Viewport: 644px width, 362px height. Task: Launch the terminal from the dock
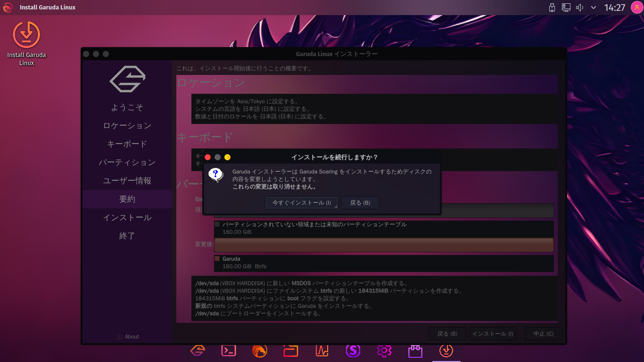click(229, 350)
